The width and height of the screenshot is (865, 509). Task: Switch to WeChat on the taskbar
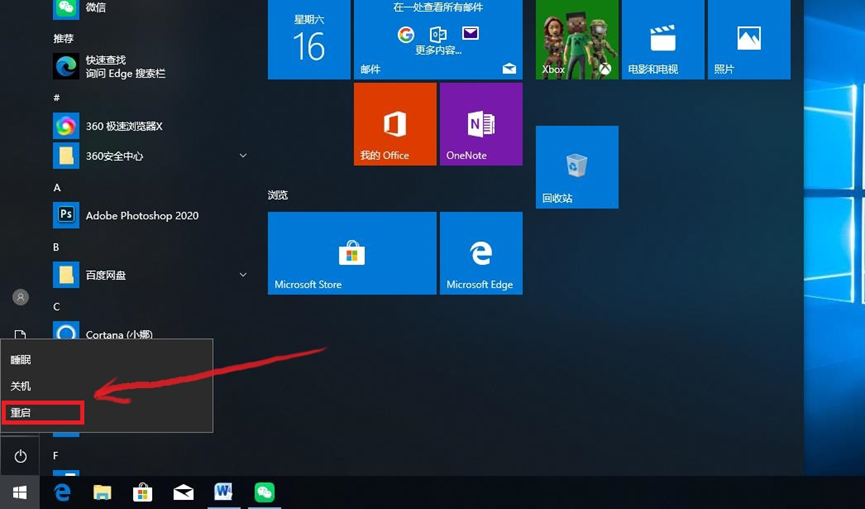264,492
